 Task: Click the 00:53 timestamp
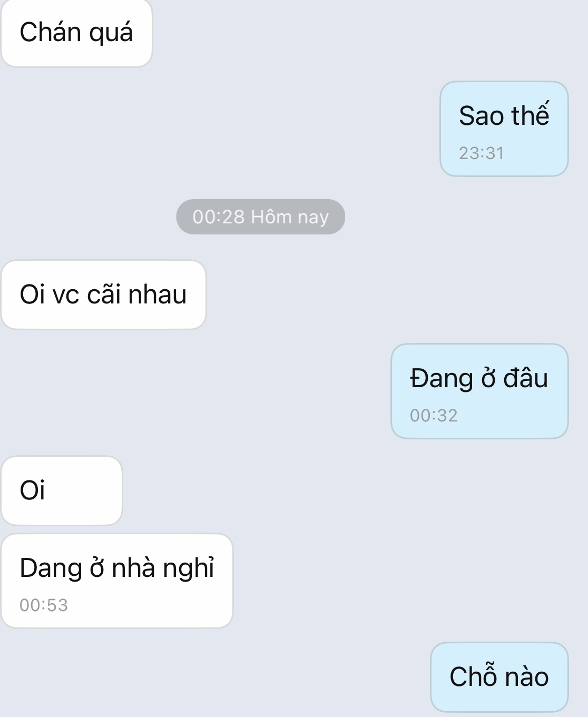[44, 605]
